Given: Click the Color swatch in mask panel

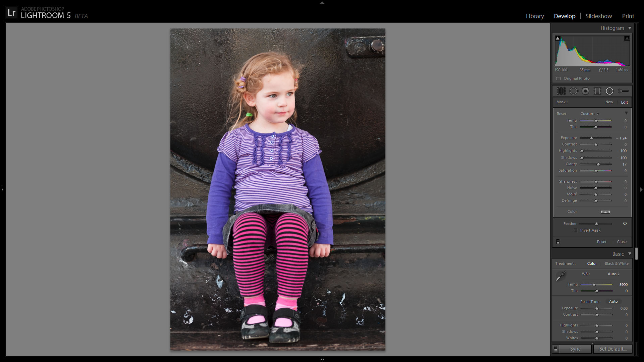Looking at the screenshot, I should pyautogui.click(x=605, y=211).
